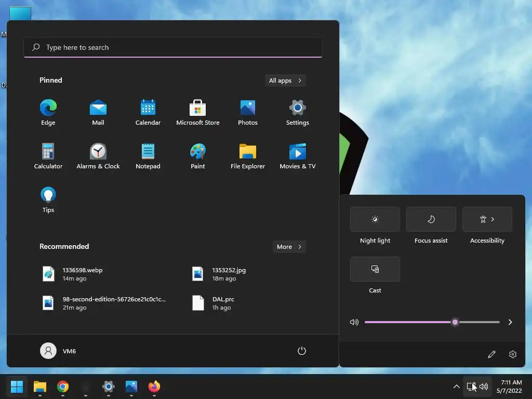Launch the Photos pinned app

248,113
